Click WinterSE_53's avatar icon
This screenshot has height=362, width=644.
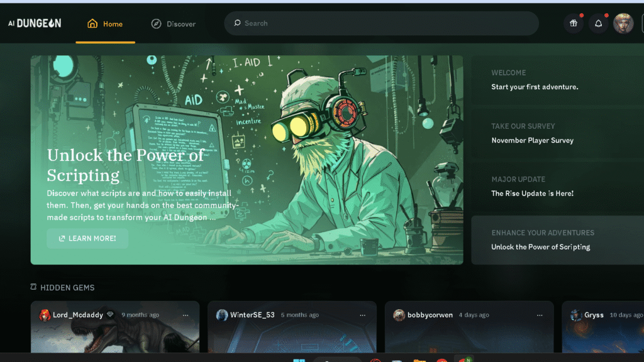tap(222, 315)
